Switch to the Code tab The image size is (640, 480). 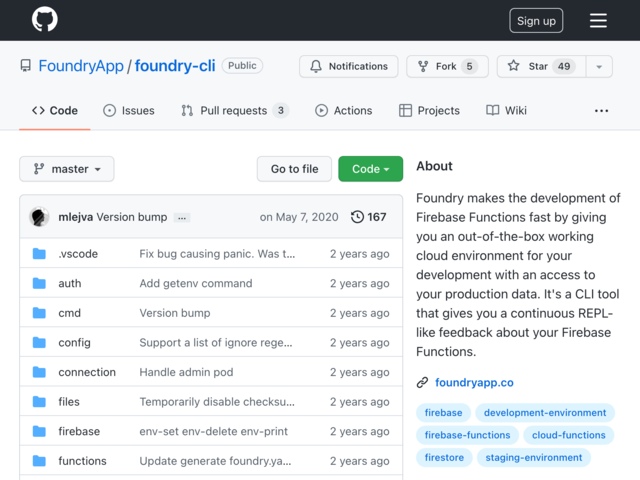coord(55,111)
